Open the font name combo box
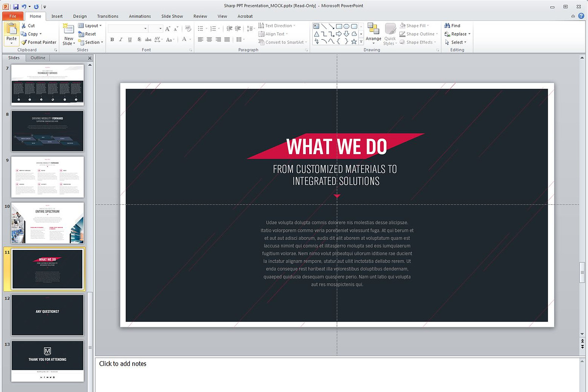 [128, 28]
